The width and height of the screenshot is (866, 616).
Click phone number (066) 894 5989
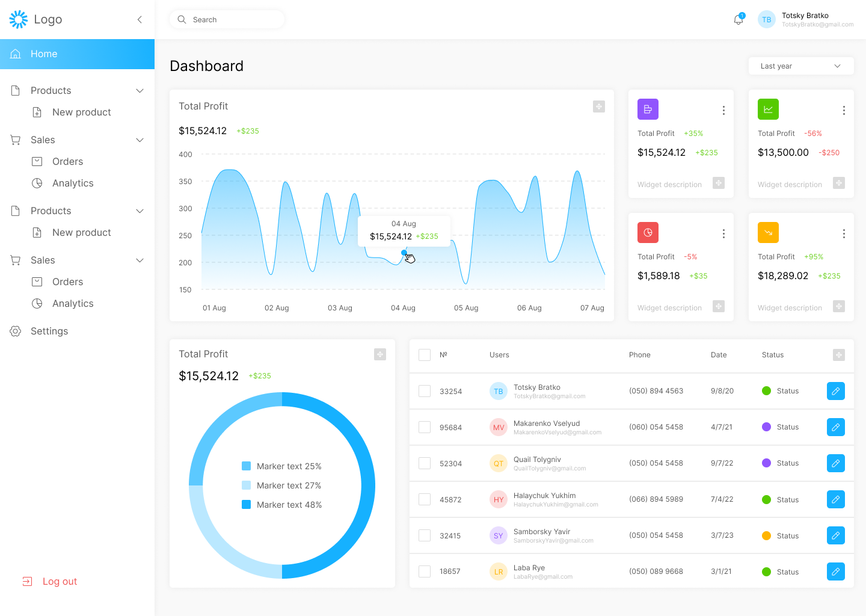(x=656, y=499)
